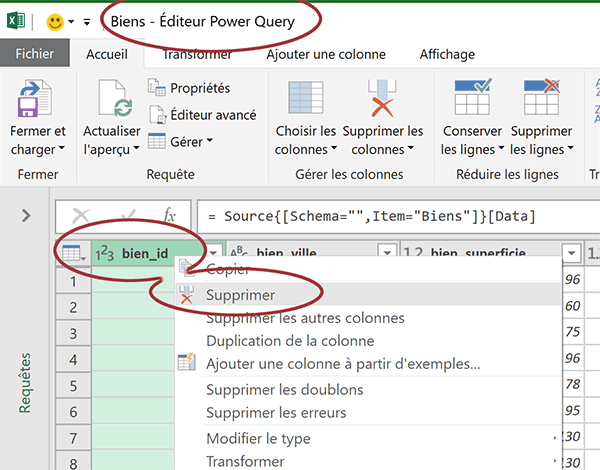Image resolution: width=600 pixels, height=470 pixels.
Task: Open the Éditeur avancé
Action: (x=214, y=115)
